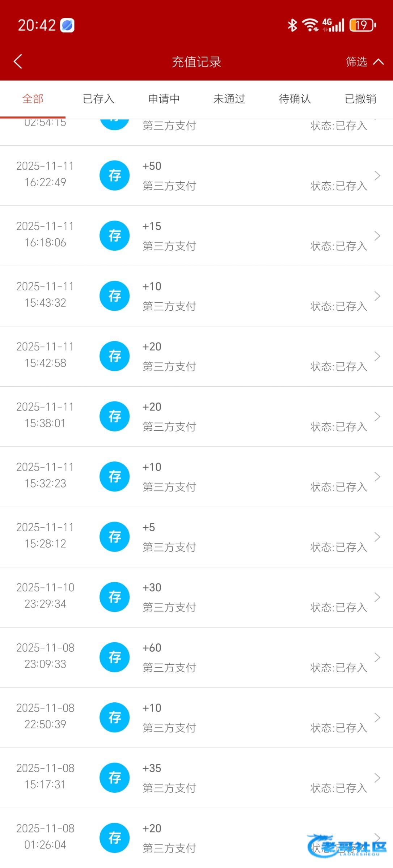Tap the back arrow in header
The image size is (393, 868).
[18, 61]
